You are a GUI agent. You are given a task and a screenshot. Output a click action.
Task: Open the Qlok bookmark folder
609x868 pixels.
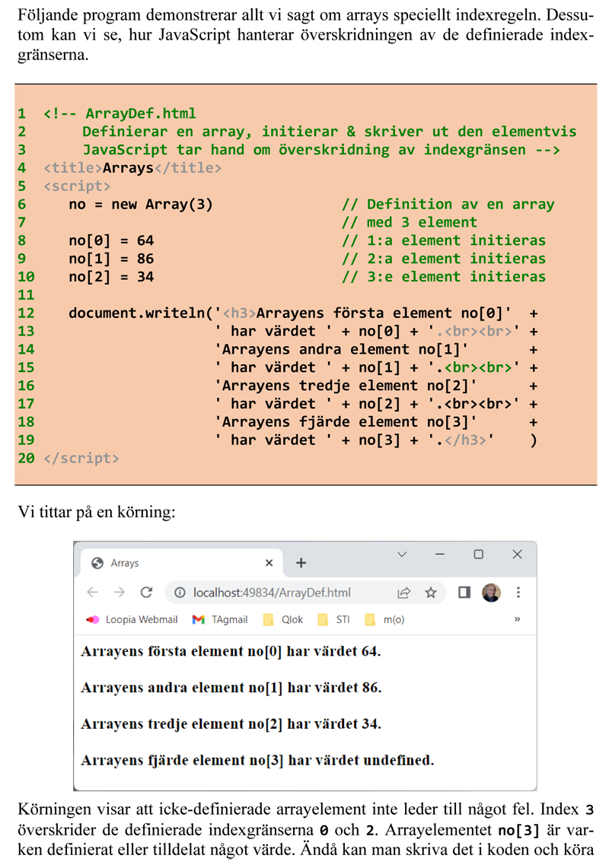point(283,619)
